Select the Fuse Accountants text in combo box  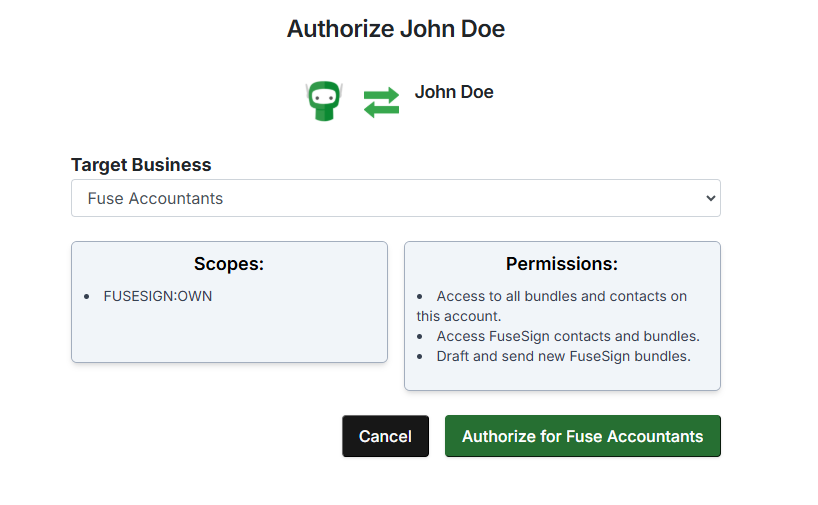[155, 198]
